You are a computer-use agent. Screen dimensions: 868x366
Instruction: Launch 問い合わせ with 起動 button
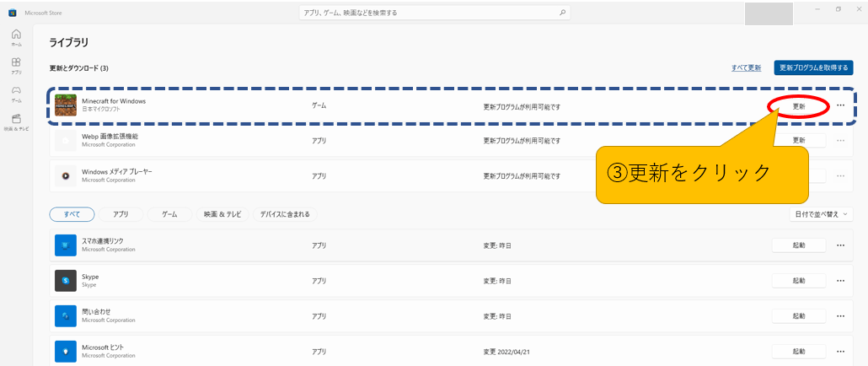coord(799,315)
